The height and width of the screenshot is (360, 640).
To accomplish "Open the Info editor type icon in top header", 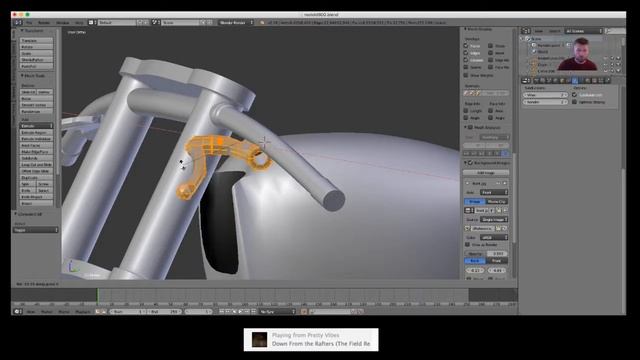I will tap(18, 22).
